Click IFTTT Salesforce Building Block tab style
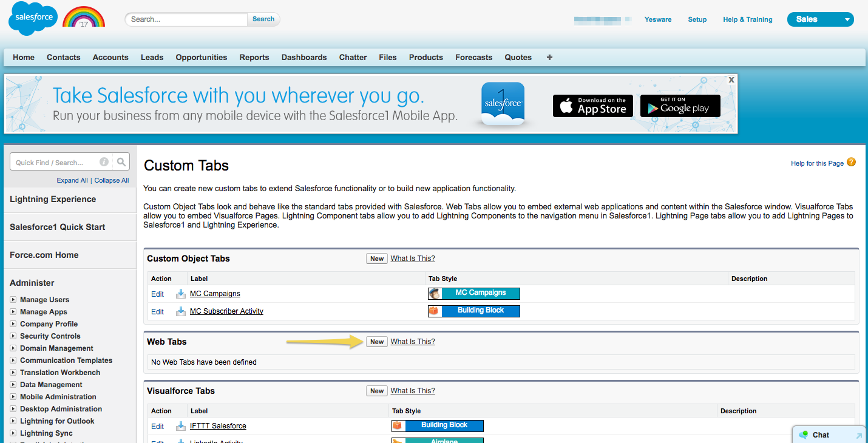The height and width of the screenshot is (443, 868). [438, 425]
